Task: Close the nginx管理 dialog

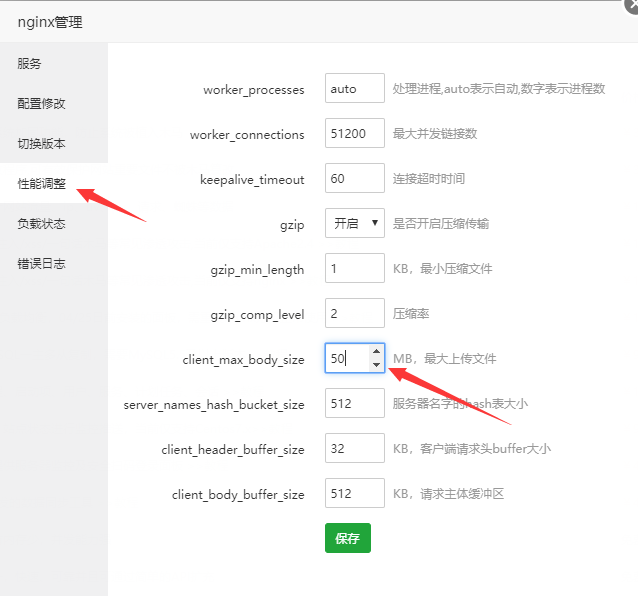Action: (631, 6)
